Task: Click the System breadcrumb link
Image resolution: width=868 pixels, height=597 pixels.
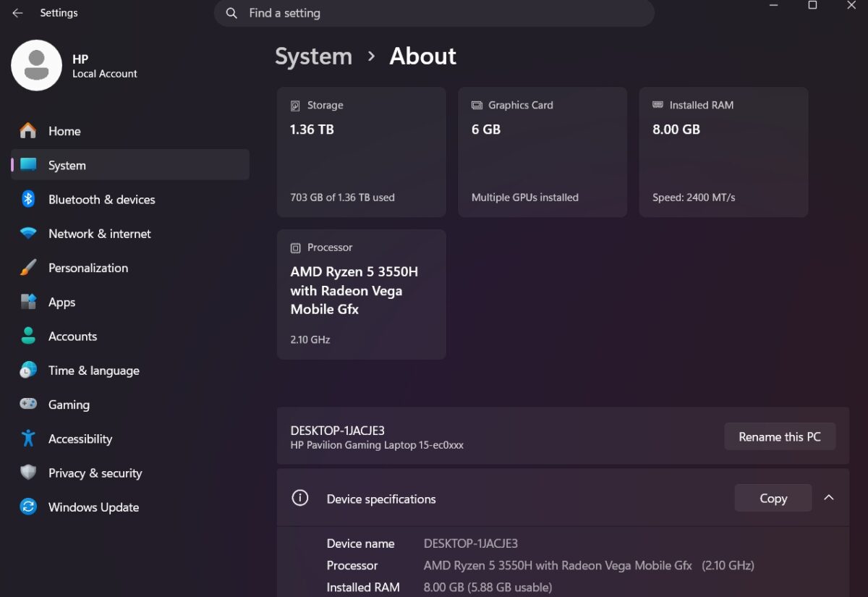Action: [x=313, y=56]
